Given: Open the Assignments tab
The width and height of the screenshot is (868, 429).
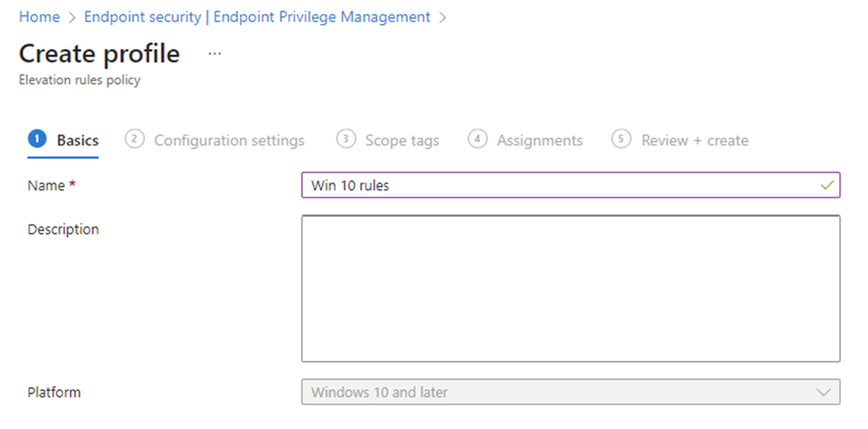Looking at the screenshot, I should point(539,141).
